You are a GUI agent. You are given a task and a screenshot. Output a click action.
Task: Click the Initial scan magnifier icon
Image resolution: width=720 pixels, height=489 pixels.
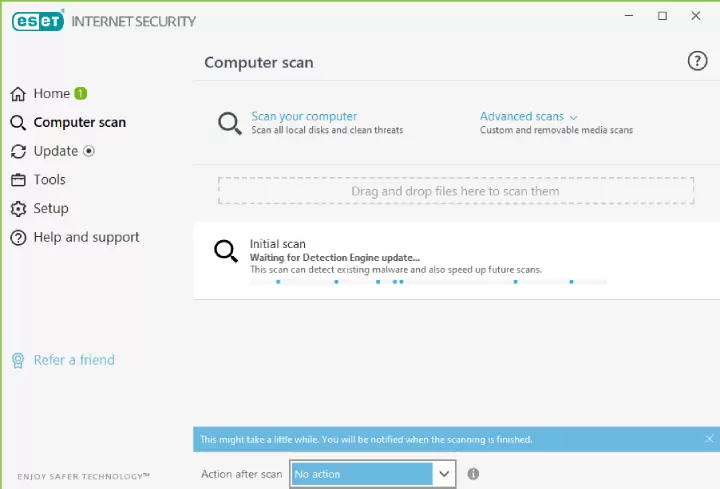click(226, 251)
